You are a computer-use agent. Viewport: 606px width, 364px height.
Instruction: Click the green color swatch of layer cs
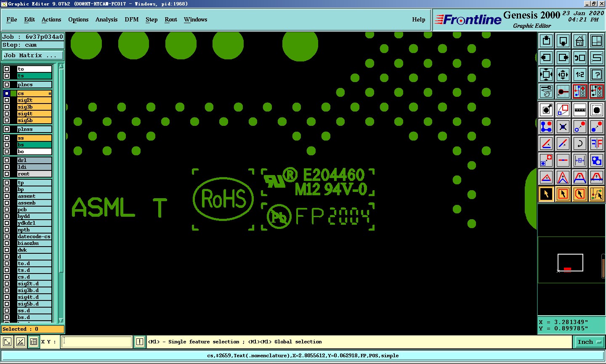point(13,93)
